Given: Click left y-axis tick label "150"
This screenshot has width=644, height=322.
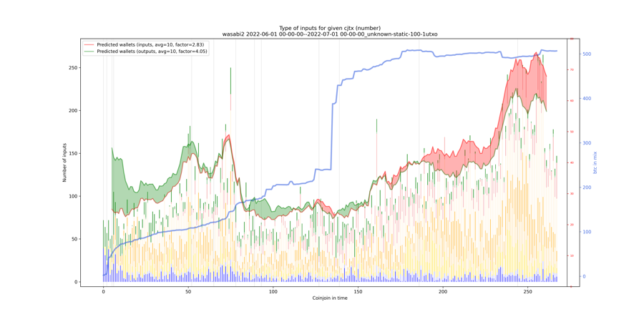Looking at the screenshot, I should [x=72, y=153].
